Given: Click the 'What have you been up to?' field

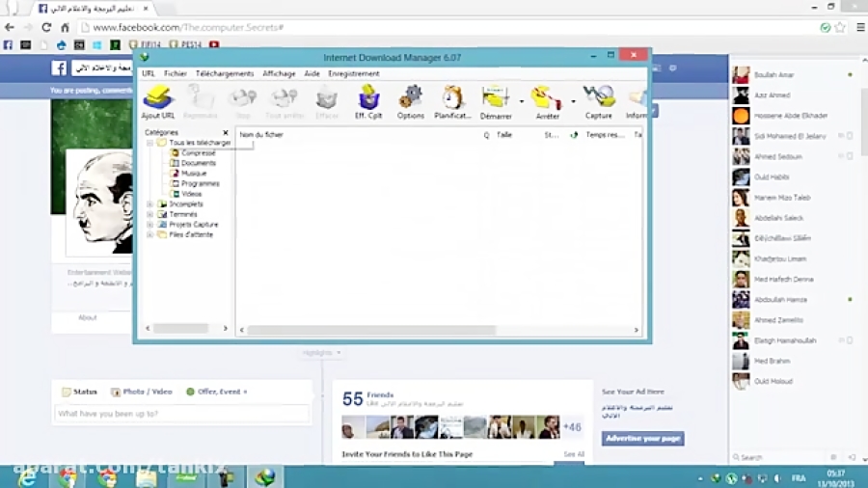Looking at the screenshot, I should (x=181, y=414).
